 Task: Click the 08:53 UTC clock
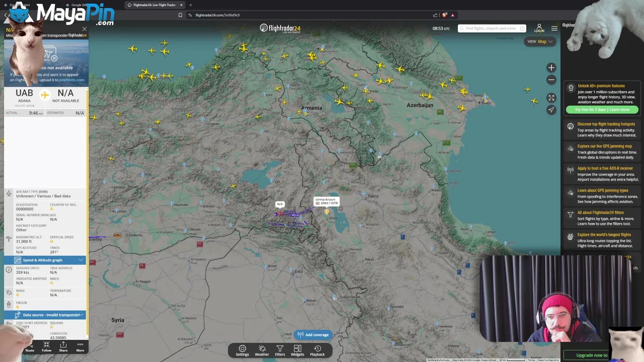pyautogui.click(x=441, y=28)
